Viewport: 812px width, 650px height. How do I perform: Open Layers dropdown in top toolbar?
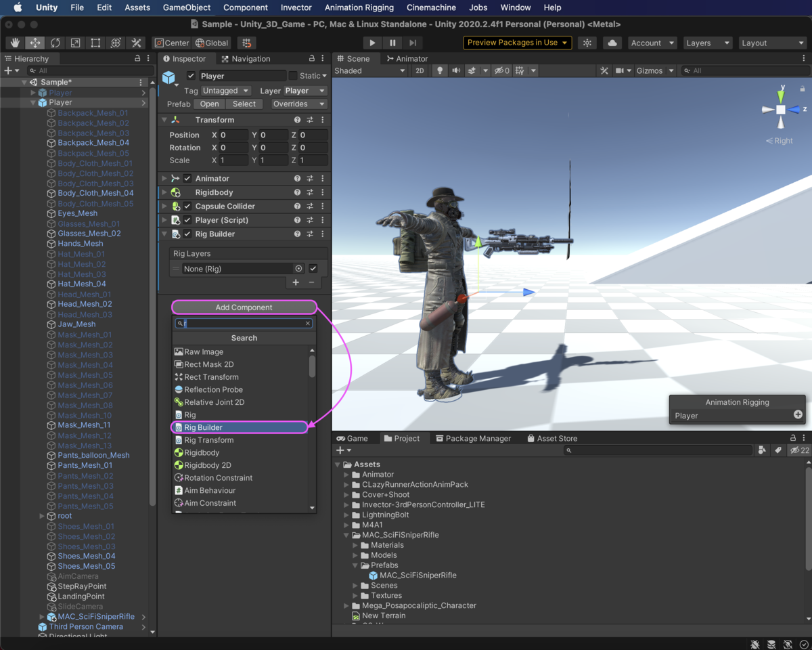coord(708,43)
